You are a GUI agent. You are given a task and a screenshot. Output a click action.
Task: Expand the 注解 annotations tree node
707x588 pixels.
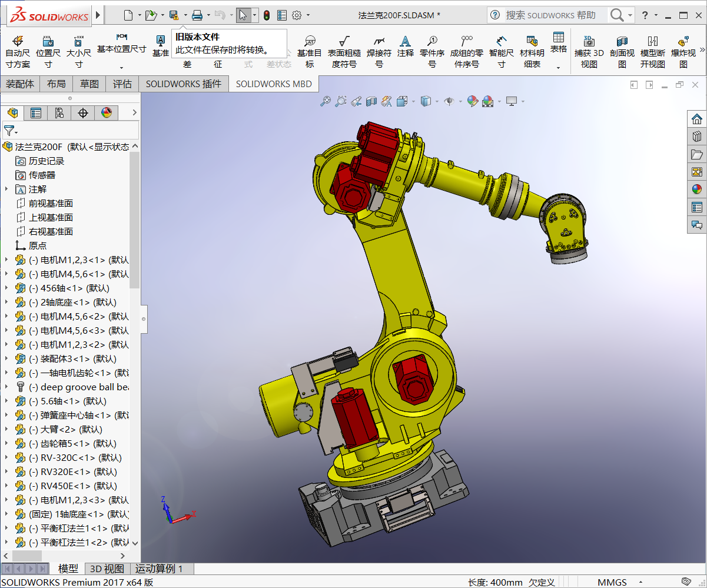[6, 189]
